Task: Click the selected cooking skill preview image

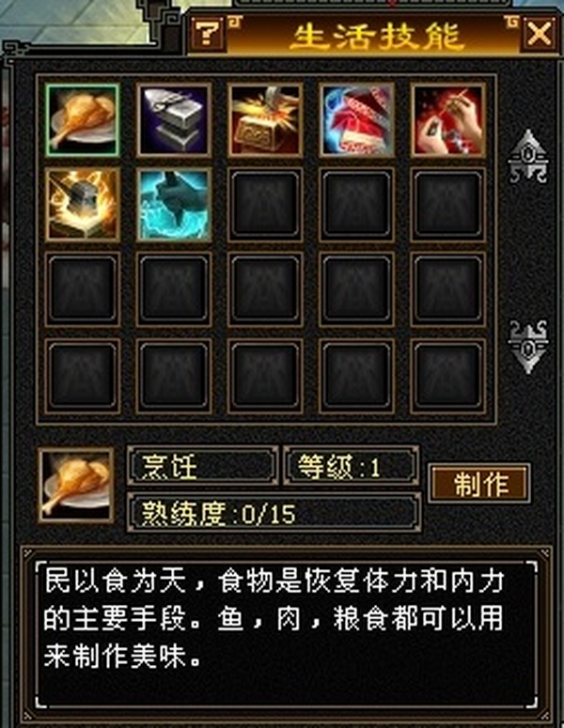Action: tap(76, 486)
